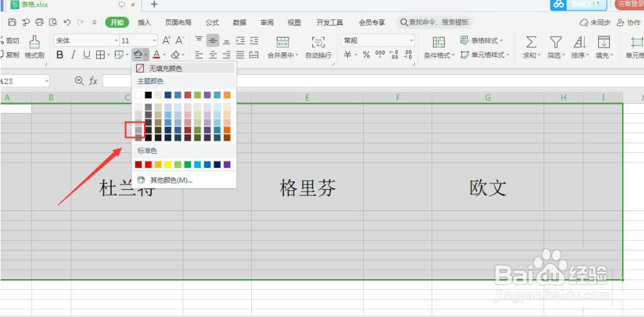
Task: Expand the Merge and Center (合并居中) dropdown
Action: pyautogui.click(x=297, y=55)
